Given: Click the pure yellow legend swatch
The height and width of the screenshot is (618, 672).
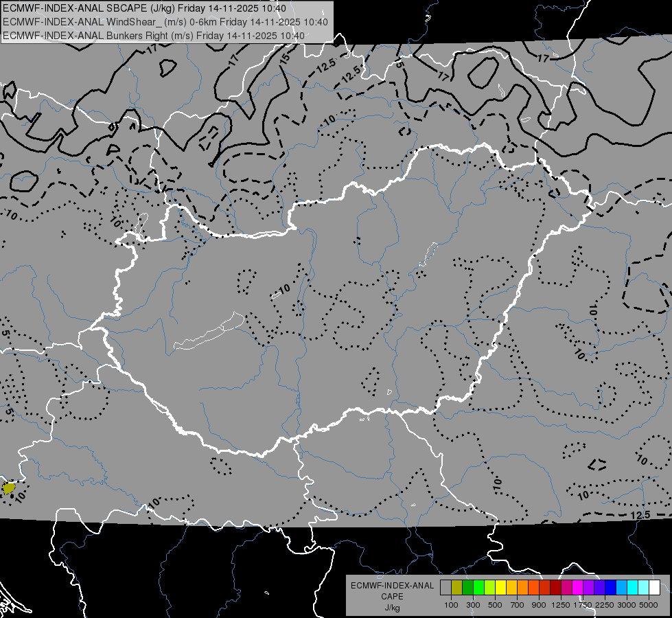Looking at the screenshot, I should coord(501,587).
